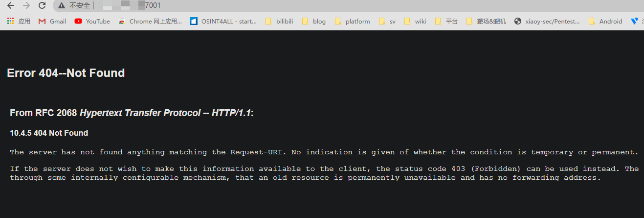Click the blue V bookmark icon
Image resolution: width=644 pixels, height=218 pixels.
(635, 21)
